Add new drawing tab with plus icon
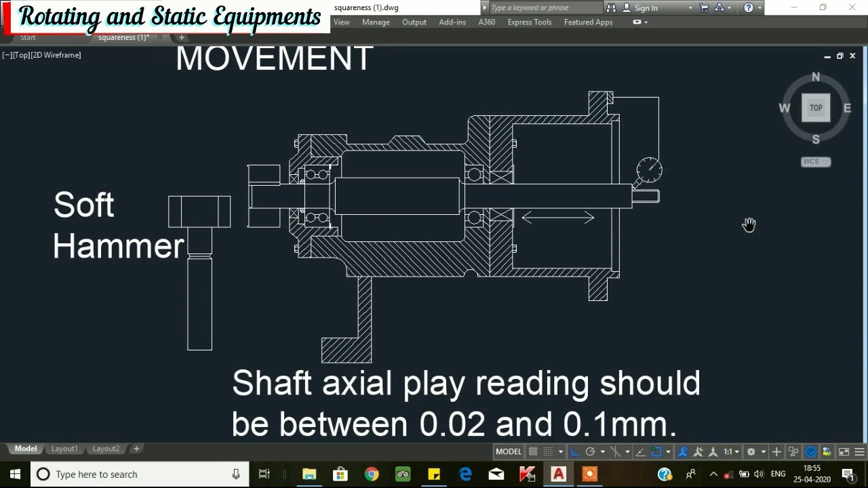Image resolution: width=868 pixels, height=488 pixels. click(182, 37)
